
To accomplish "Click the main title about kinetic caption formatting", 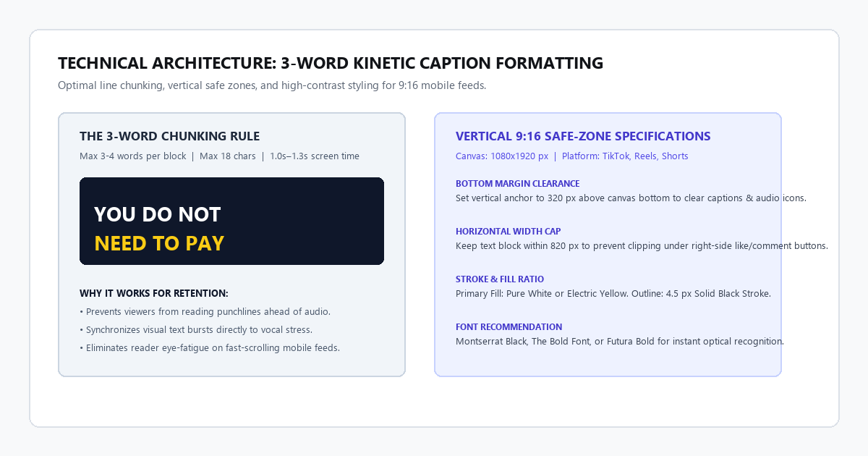I will coord(331,63).
